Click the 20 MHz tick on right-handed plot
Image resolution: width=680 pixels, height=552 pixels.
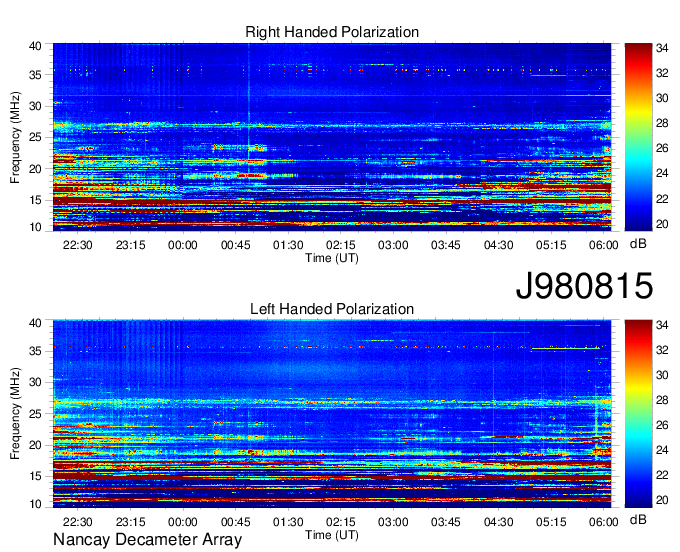tap(35, 169)
